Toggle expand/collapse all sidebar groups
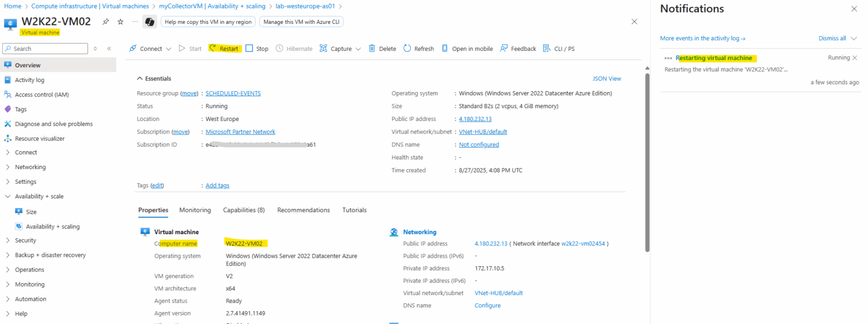 (x=95, y=49)
